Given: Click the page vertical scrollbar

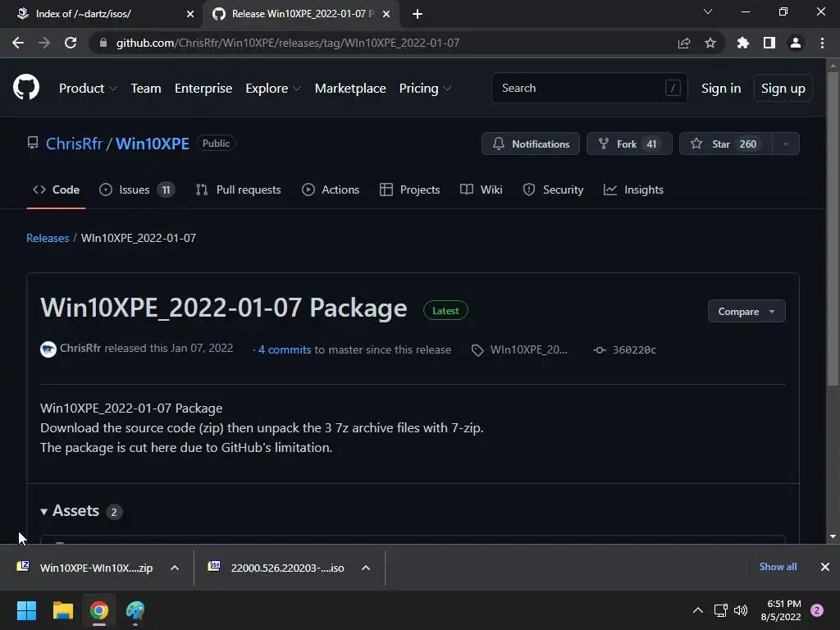Looking at the screenshot, I should coord(833,229).
